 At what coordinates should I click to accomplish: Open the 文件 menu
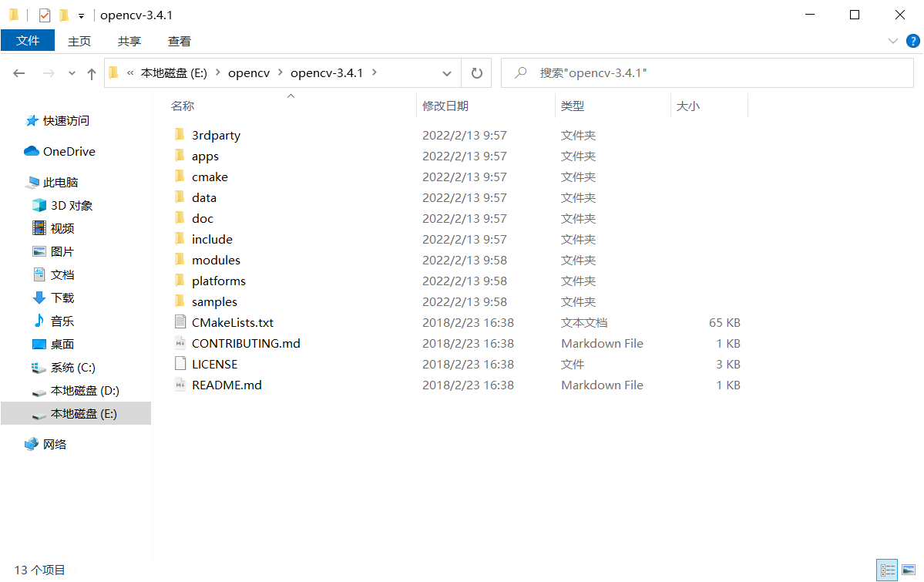coord(28,41)
